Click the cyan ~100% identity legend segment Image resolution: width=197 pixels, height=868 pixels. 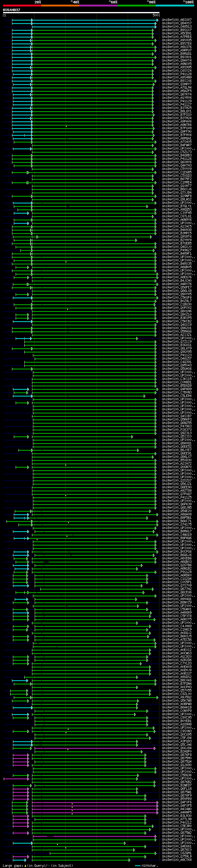click(175, 6)
